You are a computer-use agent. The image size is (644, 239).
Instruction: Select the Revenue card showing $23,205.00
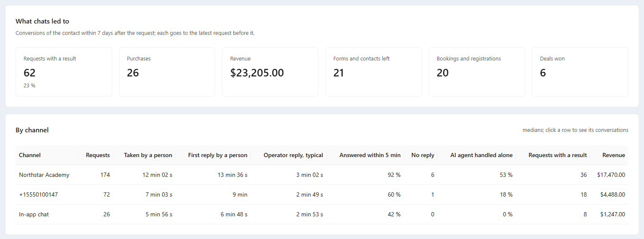[270, 72]
